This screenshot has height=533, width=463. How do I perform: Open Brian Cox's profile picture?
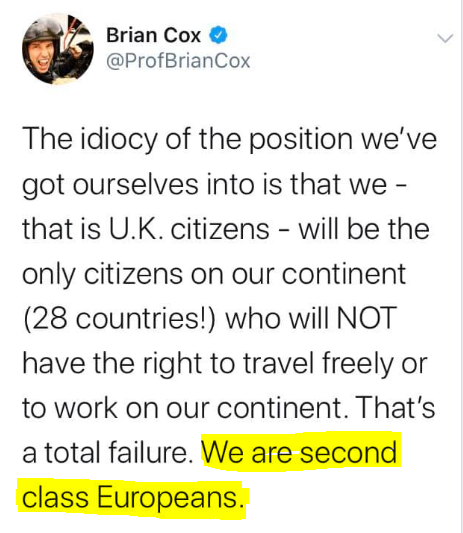coord(58,49)
